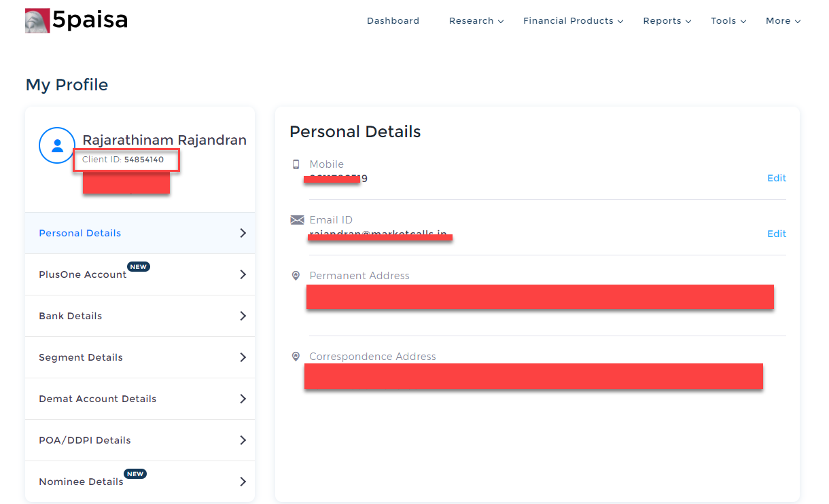Click NEW badge beside PlusOne Account
This screenshot has width=829, height=504.
click(139, 267)
